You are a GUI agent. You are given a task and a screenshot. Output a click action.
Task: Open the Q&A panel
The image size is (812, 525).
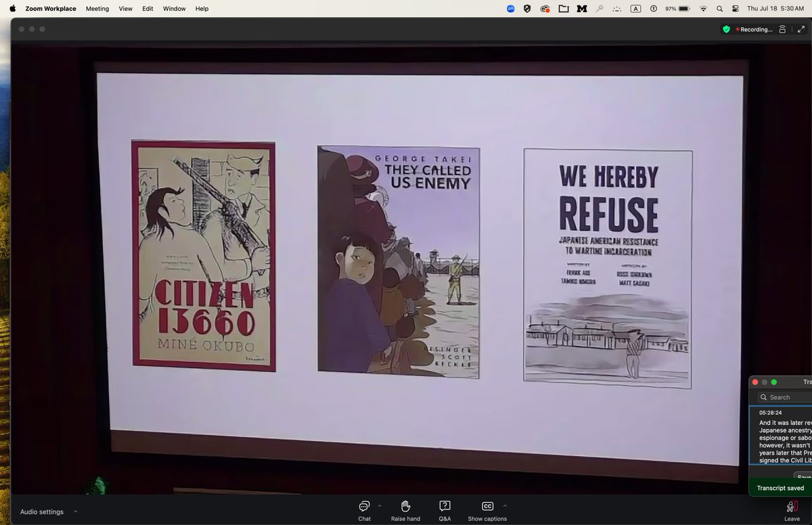445,511
